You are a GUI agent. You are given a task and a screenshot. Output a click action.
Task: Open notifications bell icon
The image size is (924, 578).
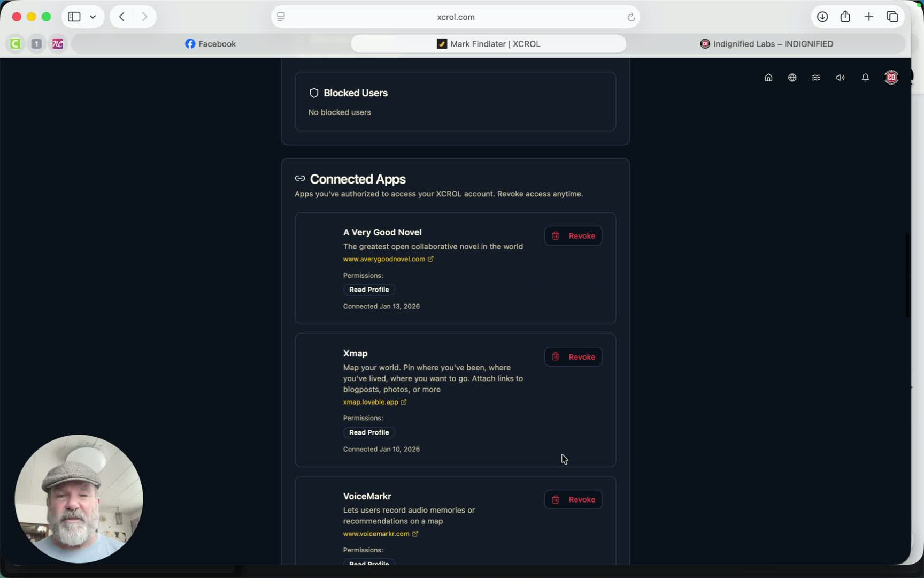point(865,78)
